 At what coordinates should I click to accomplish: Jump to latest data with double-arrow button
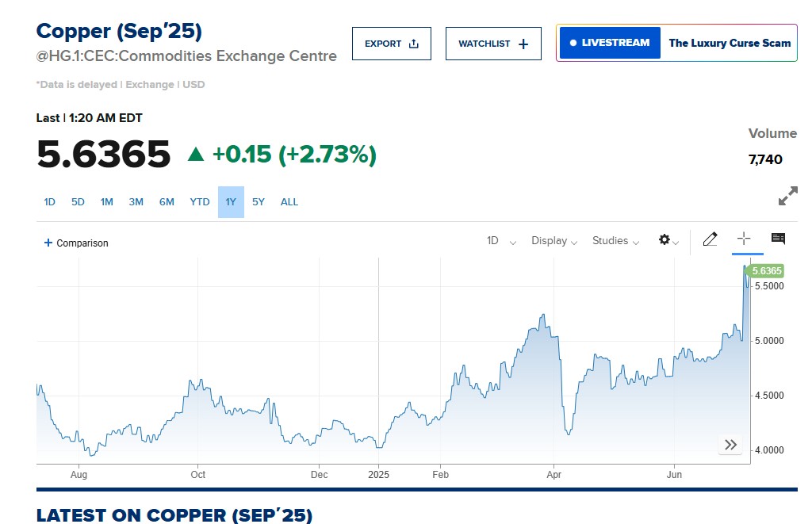[x=730, y=445]
